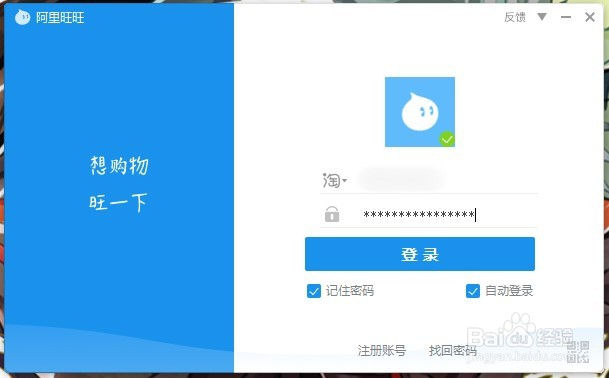Expand the 淘 account type dropdown
609x378 pixels.
coord(334,180)
